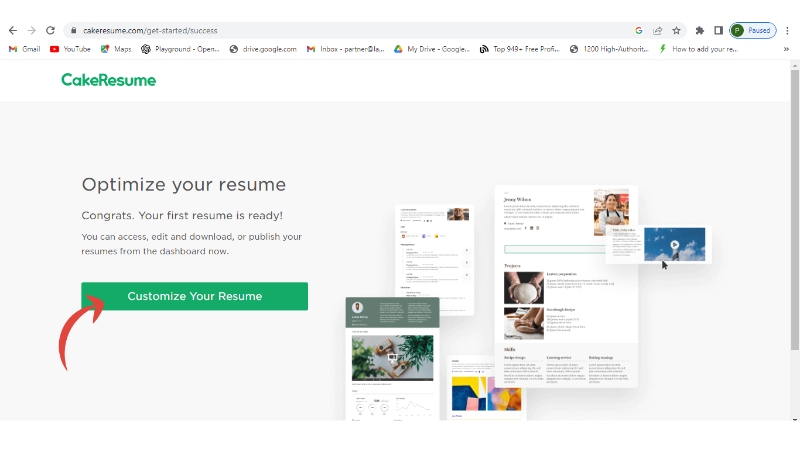The image size is (800, 449).
Task: Open the Extensions puzzle icon
Action: point(700,30)
